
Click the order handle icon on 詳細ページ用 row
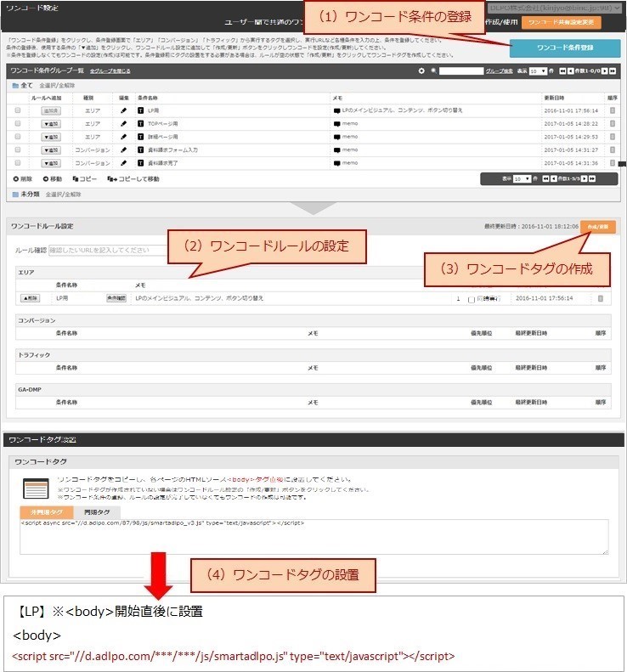613,137
